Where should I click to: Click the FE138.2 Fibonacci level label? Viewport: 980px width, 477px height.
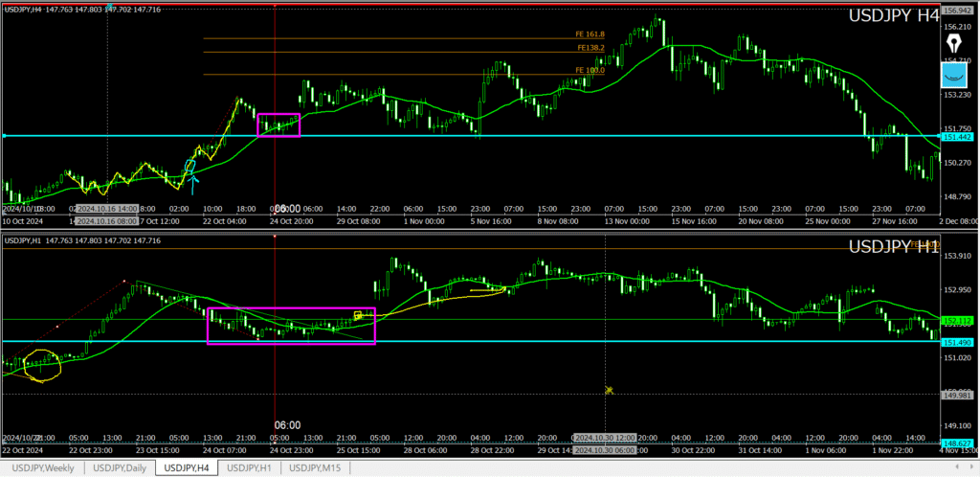click(590, 48)
